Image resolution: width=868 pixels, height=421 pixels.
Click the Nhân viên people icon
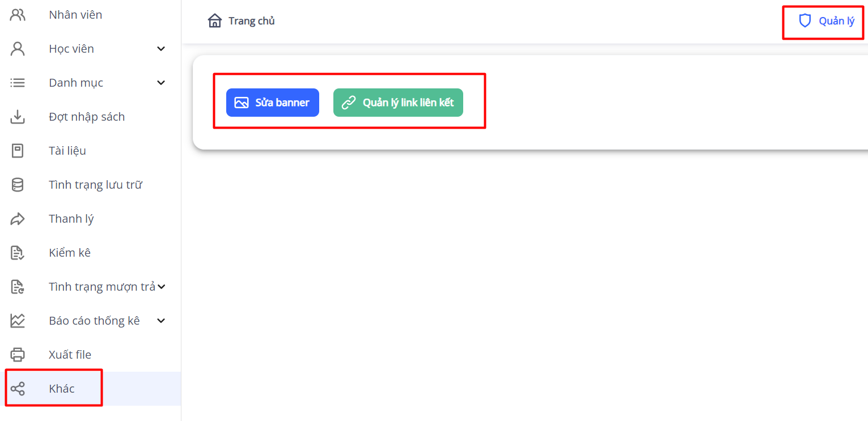(18, 15)
